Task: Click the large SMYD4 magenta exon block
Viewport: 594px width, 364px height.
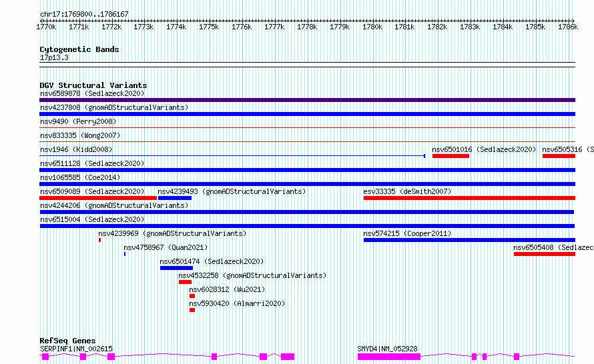Action: [389, 357]
